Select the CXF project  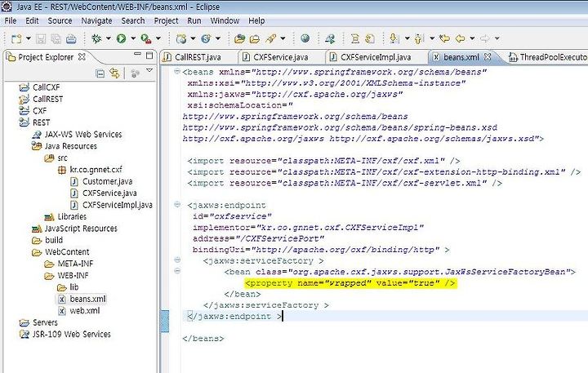click(x=39, y=110)
